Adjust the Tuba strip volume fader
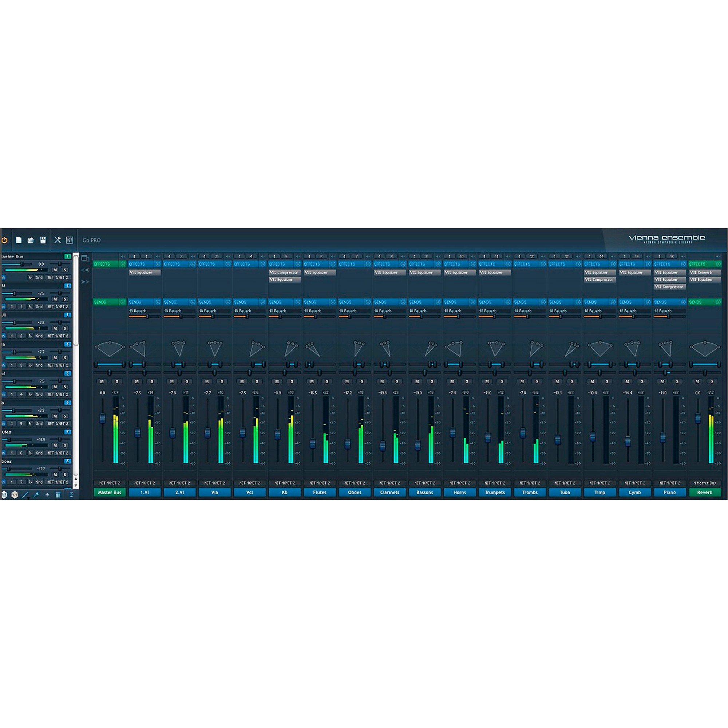 click(558, 439)
